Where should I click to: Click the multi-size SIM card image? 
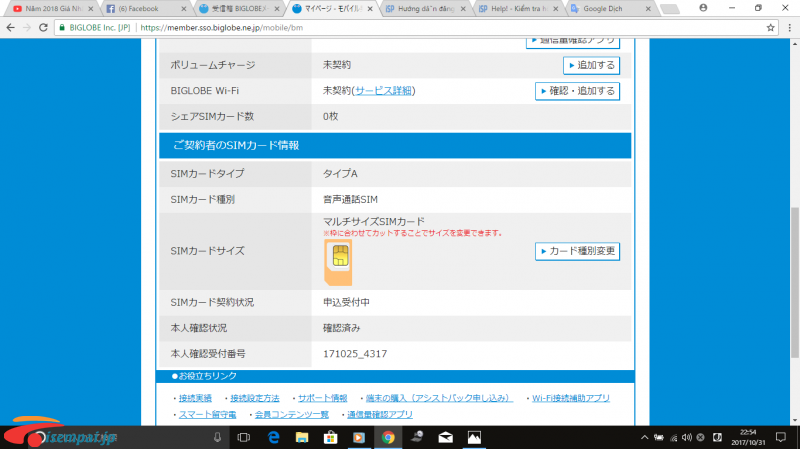(x=338, y=262)
